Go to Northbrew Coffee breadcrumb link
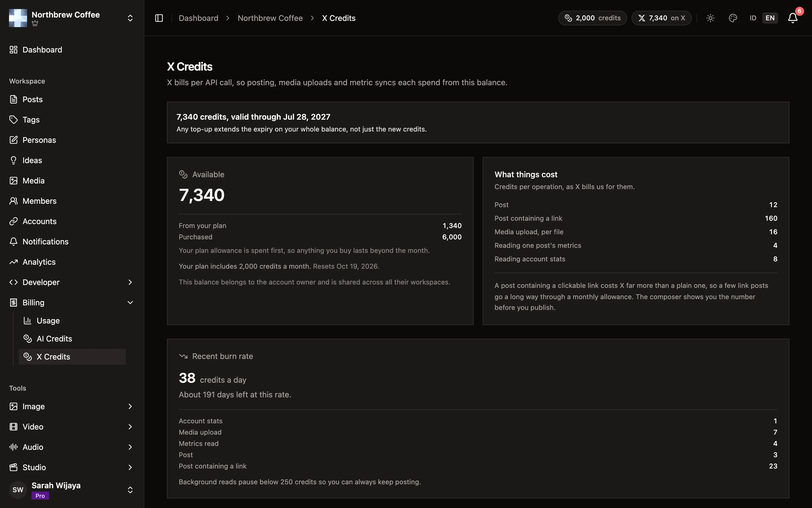The image size is (812, 508). (270, 18)
